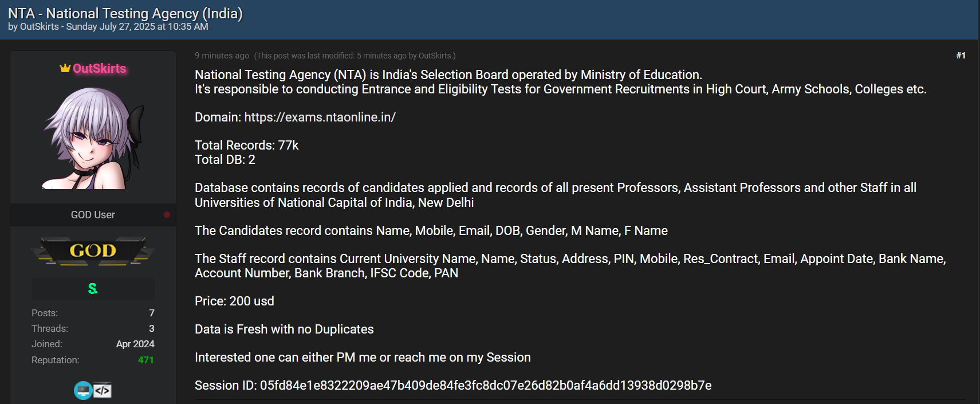Click the threads count value 3
980x404 pixels.
click(152, 328)
